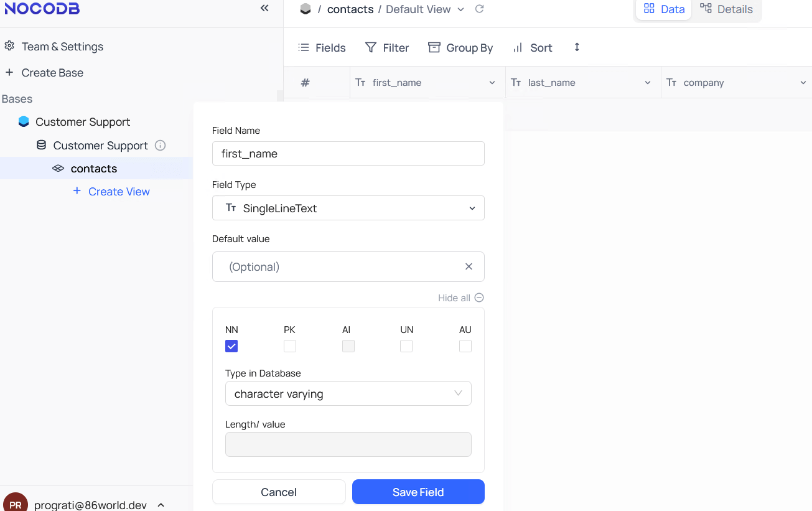Check the AU checkbox
This screenshot has height=511, width=812.
[x=465, y=346]
